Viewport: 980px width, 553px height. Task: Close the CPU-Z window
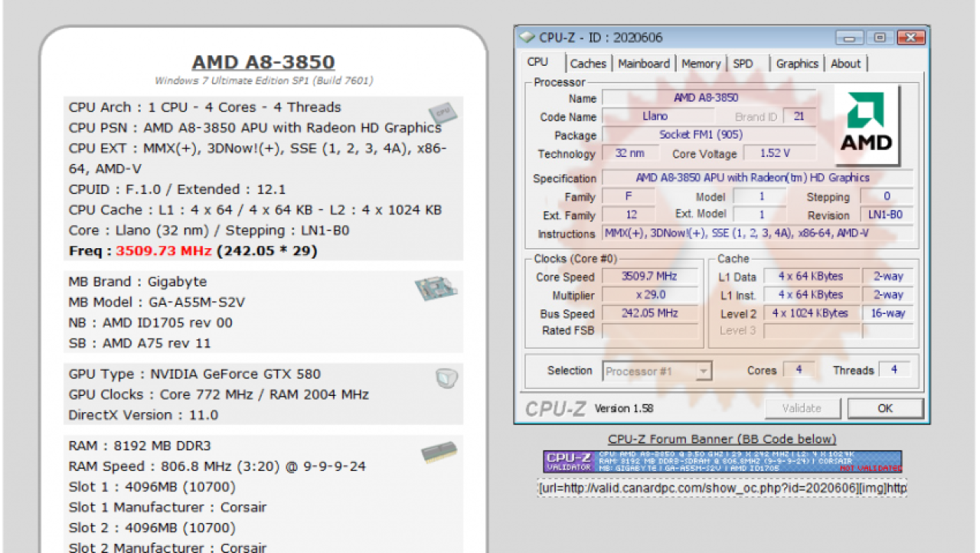910,37
